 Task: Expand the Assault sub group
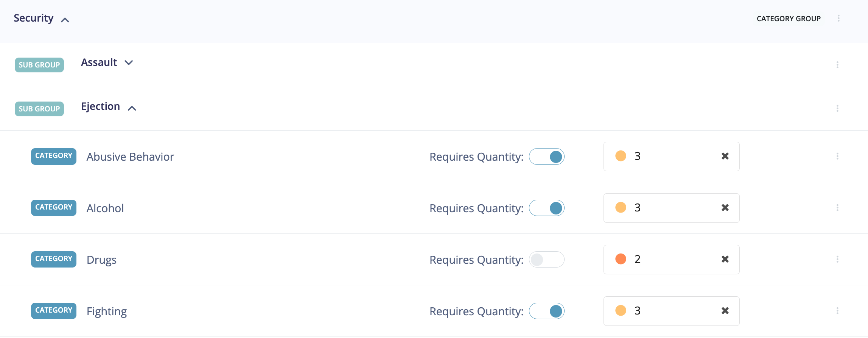click(129, 63)
